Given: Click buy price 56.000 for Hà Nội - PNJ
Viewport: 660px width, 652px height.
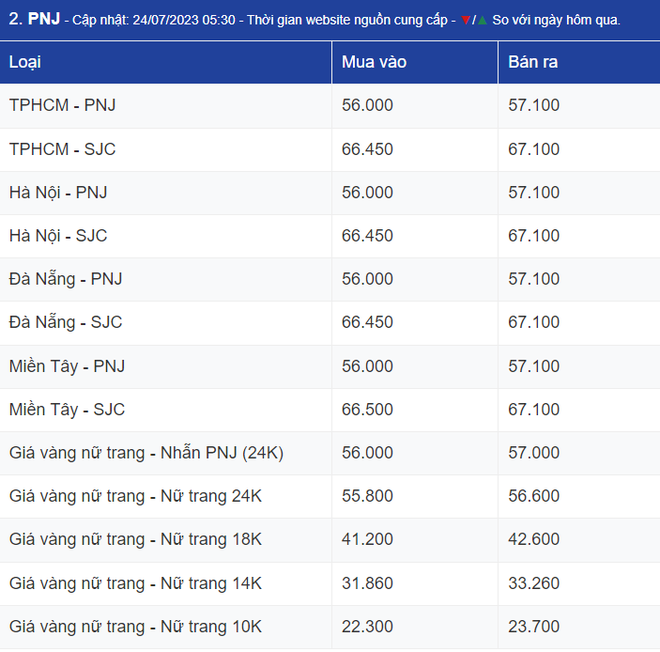Looking at the screenshot, I should (x=367, y=193).
